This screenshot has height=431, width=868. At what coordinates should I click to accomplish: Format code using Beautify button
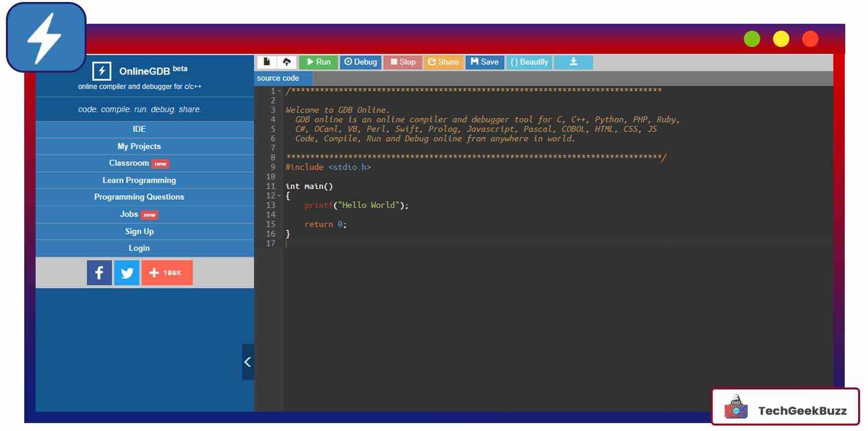point(529,62)
